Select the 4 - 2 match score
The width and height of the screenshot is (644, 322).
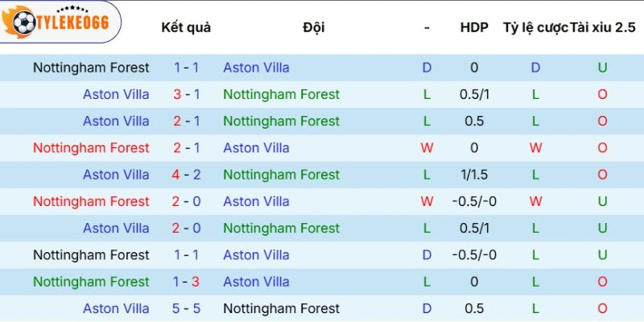(x=187, y=175)
